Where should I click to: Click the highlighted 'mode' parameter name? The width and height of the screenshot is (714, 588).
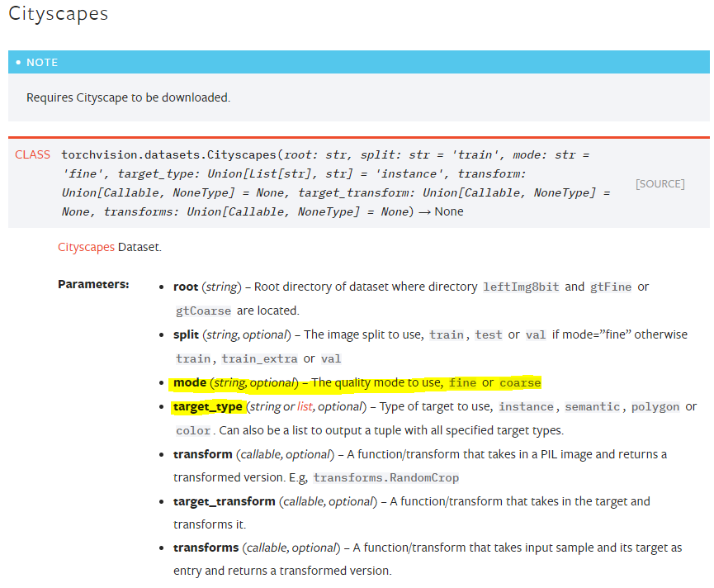tap(190, 382)
